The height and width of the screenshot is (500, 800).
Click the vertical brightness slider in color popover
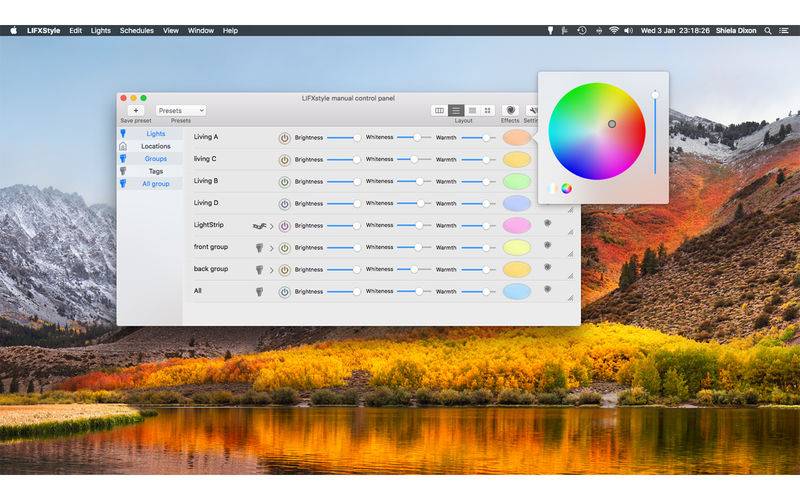pos(655,134)
